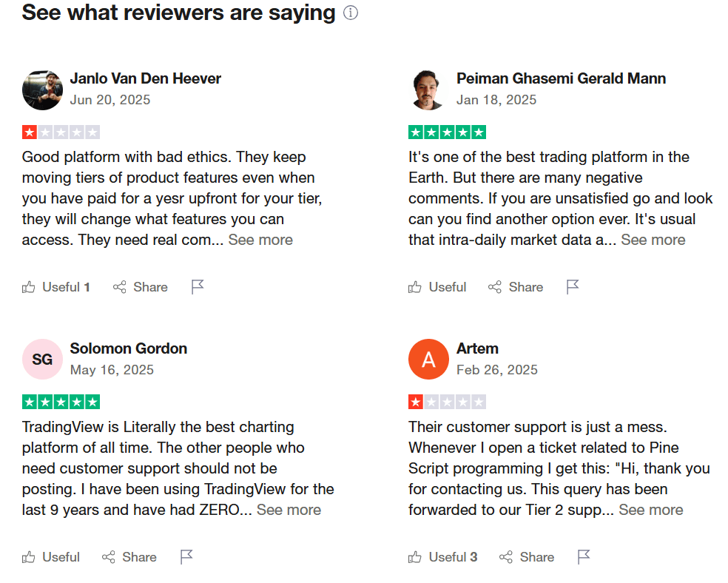This screenshot has height=583, width=728.
Task: Expand Janlo's review with See more
Action: coord(260,240)
